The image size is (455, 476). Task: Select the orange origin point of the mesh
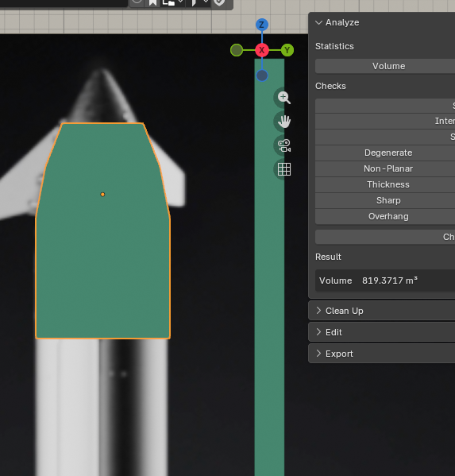point(102,194)
